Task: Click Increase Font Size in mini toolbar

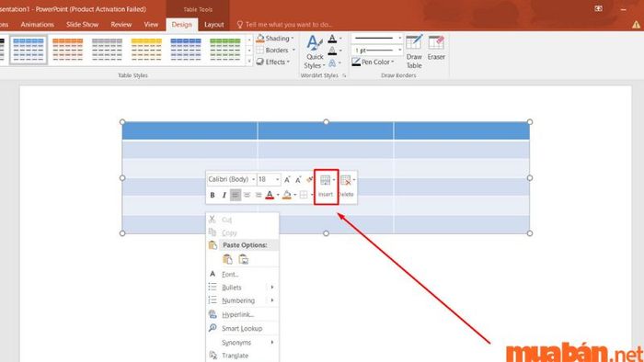Action: tap(287, 179)
